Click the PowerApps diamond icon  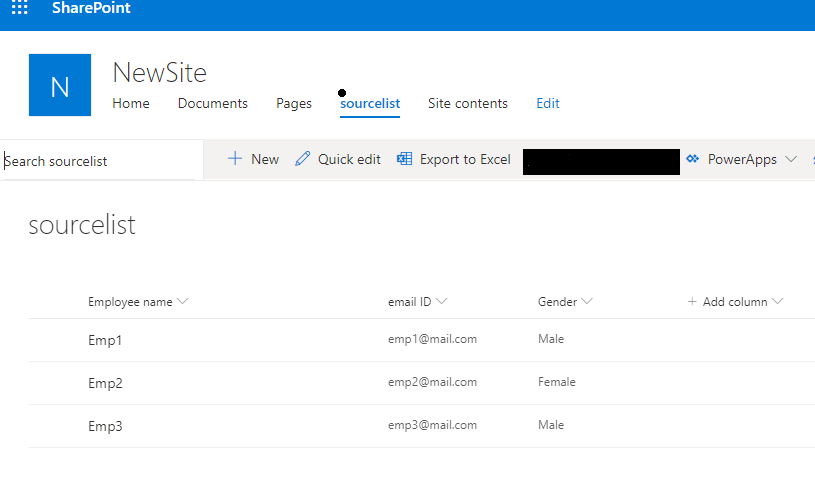pyautogui.click(x=692, y=159)
